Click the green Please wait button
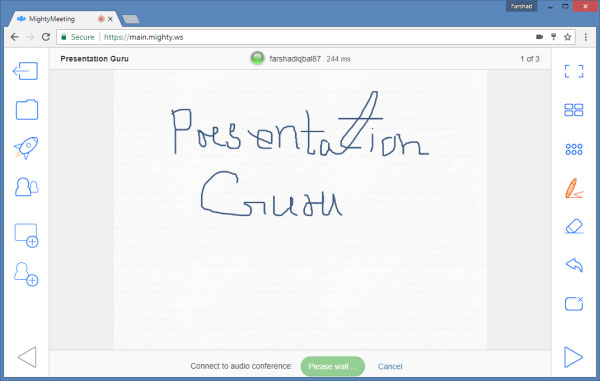The image size is (600, 381). tap(333, 366)
